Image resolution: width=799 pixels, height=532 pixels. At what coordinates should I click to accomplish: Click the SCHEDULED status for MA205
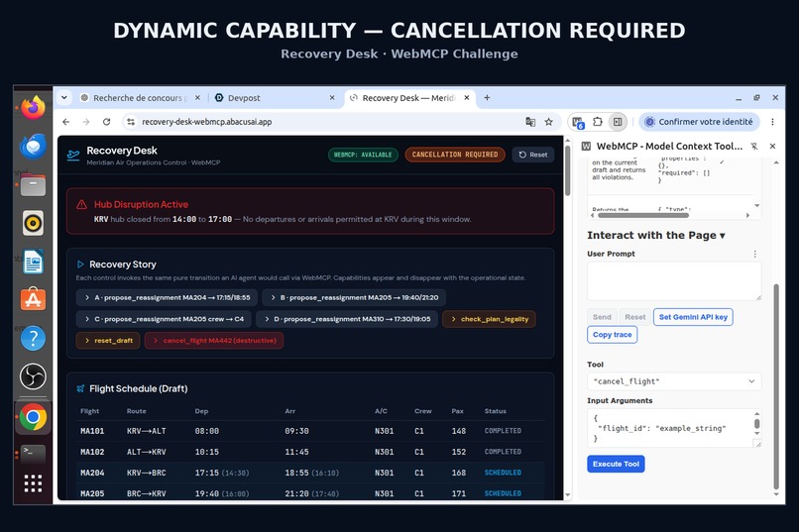coord(503,493)
